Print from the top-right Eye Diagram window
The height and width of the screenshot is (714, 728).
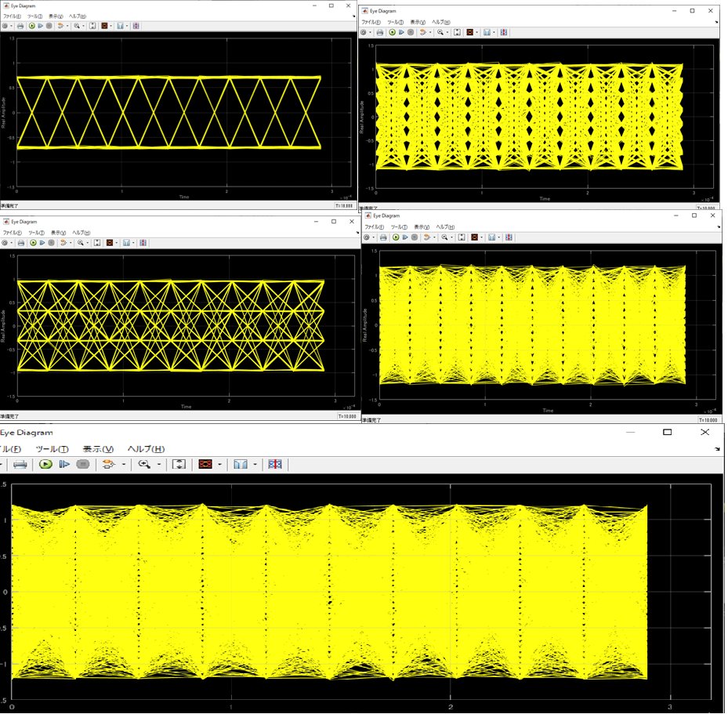coord(380,32)
